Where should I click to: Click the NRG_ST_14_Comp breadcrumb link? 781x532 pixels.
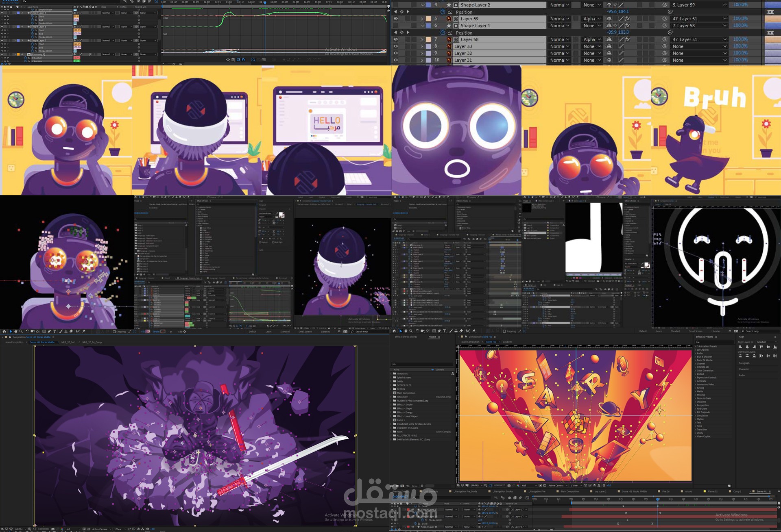(x=92, y=342)
